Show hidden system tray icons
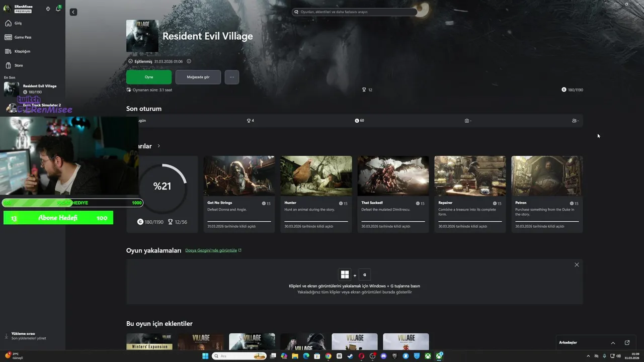Image resolution: width=644 pixels, height=362 pixels. (588, 356)
